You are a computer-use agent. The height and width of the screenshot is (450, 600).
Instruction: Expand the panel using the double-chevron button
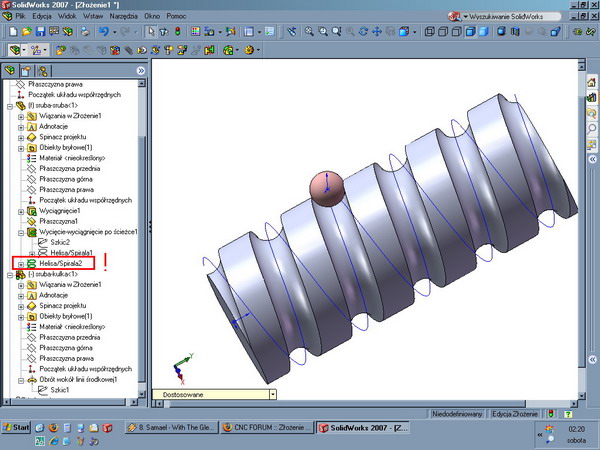(x=141, y=70)
